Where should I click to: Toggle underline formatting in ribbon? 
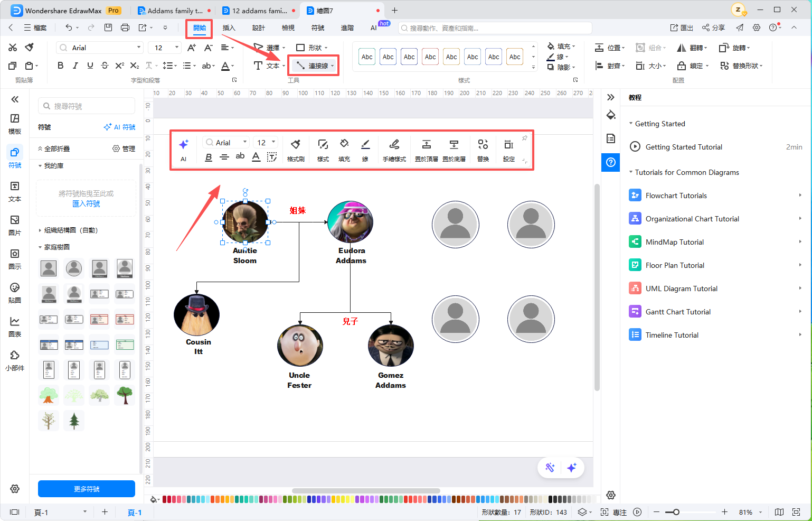coord(90,66)
